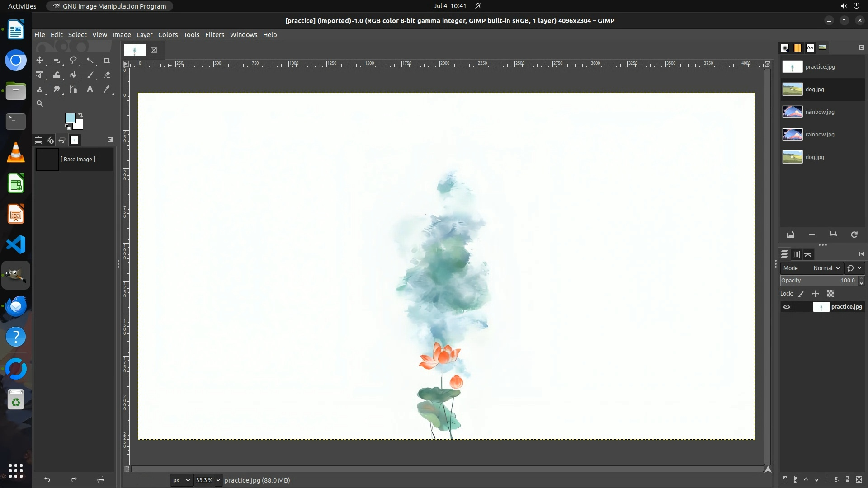The width and height of the screenshot is (868, 488).
Task: Toggle lock pixels brush icon
Action: click(x=801, y=294)
